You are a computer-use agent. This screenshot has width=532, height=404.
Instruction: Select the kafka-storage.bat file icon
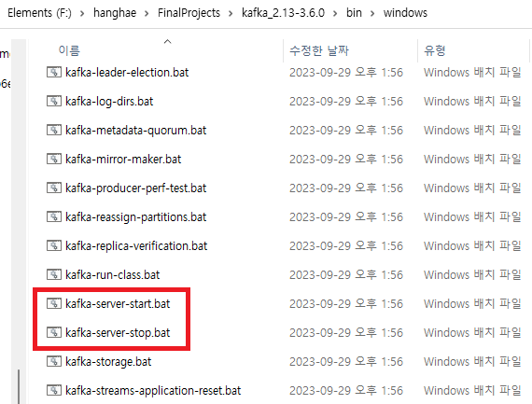click(54, 361)
